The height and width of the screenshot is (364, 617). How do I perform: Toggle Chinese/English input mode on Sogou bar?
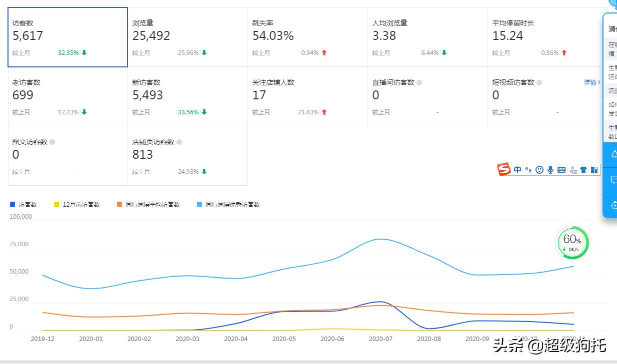[517, 170]
